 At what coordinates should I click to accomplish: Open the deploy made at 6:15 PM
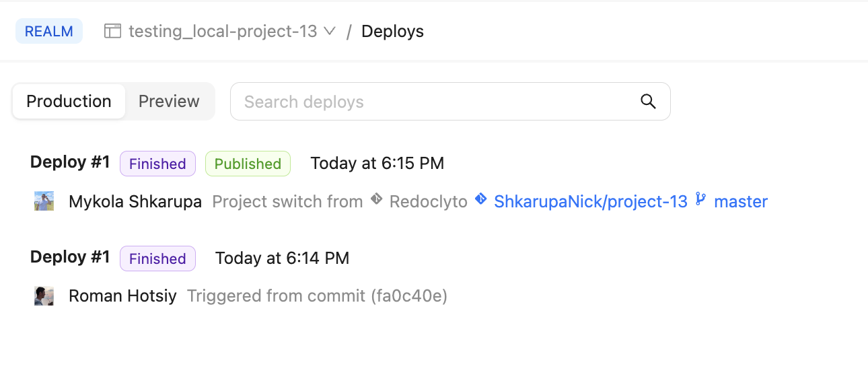click(x=70, y=163)
